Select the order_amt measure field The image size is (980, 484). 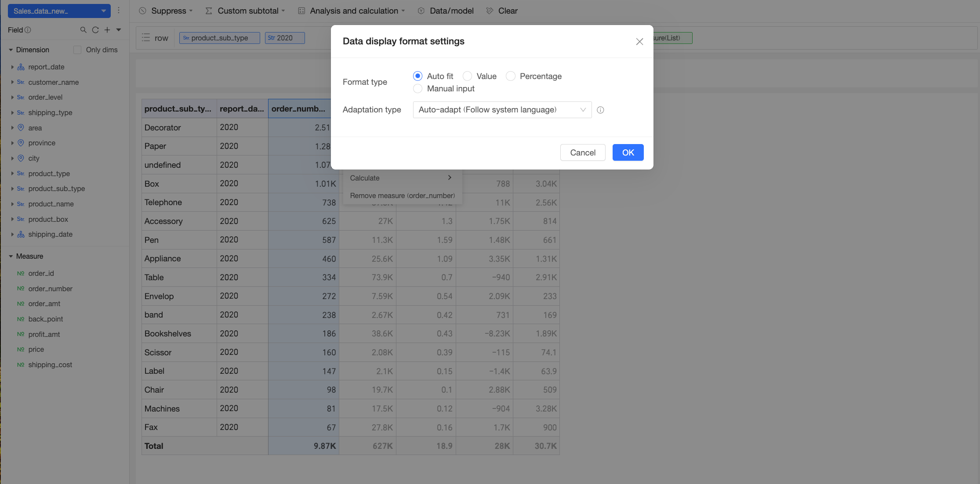click(44, 303)
